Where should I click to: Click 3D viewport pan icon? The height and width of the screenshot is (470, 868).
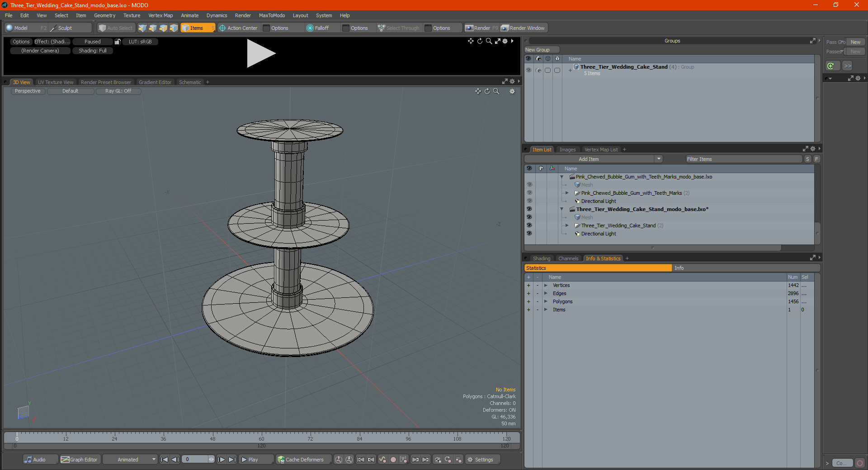[x=478, y=91]
